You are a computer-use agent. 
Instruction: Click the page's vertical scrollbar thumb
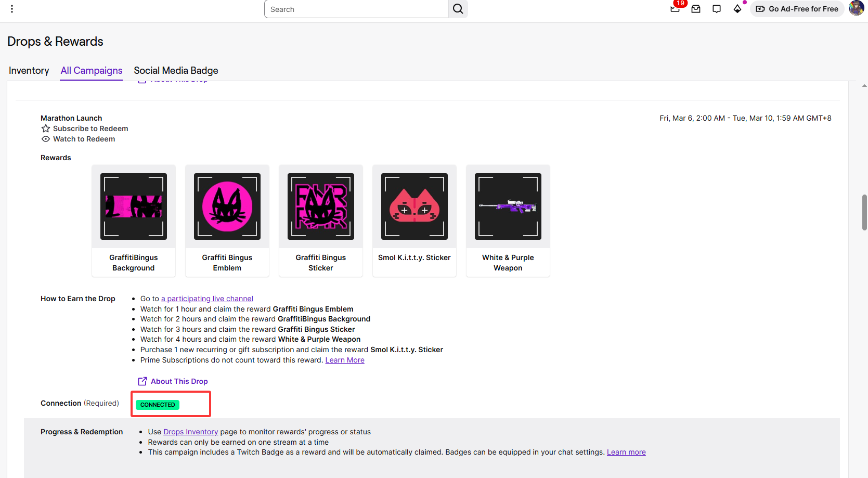[x=864, y=212]
